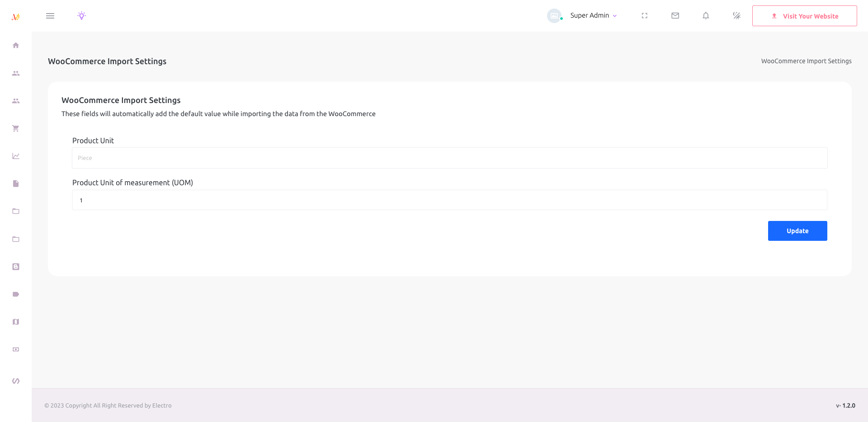Select the tag/label icon in sidebar
The height and width of the screenshot is (422, 868).
click(x=16, y=294)
